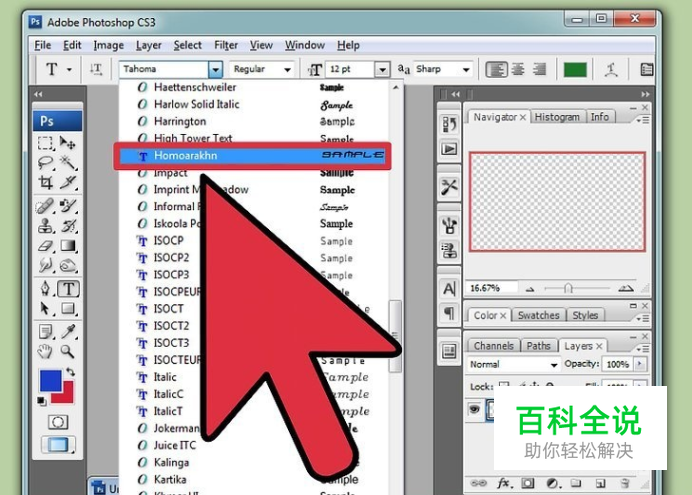Select the Healing Brush tool
Screen dimensions: 692x495
[x=45, y=206]
